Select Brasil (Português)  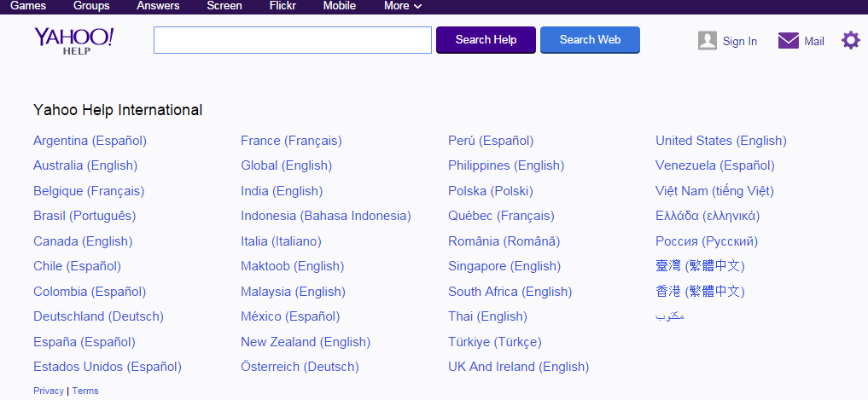pos(84,217)
